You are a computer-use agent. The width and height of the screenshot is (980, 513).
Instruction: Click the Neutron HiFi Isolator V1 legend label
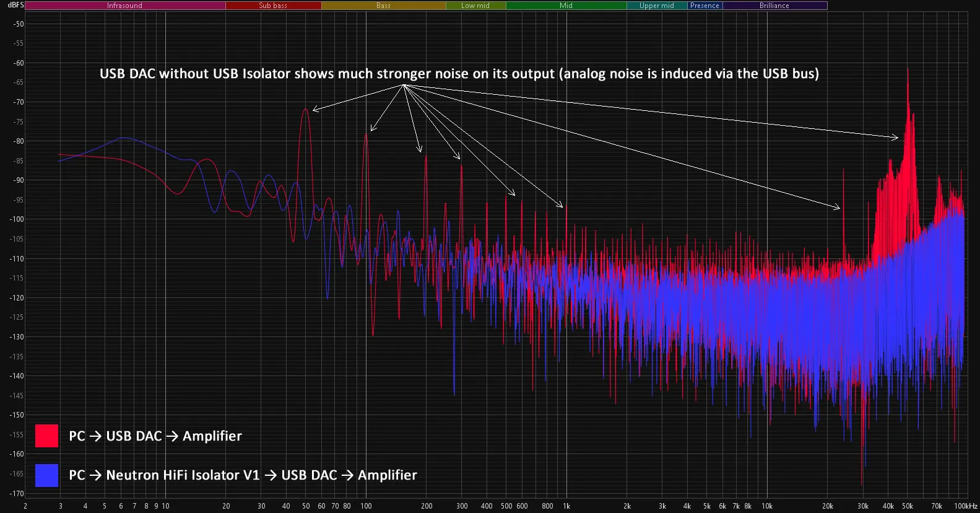(243, 475)
